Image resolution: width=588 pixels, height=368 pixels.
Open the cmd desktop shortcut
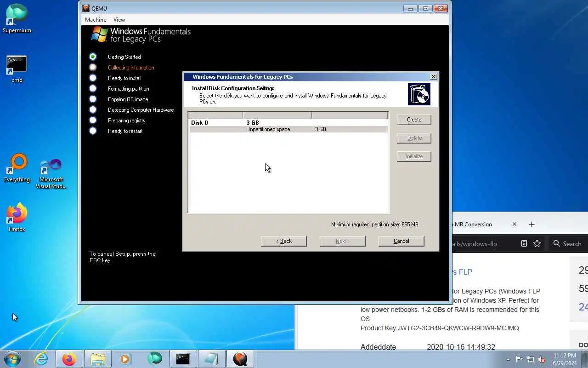tap(17, 69)
